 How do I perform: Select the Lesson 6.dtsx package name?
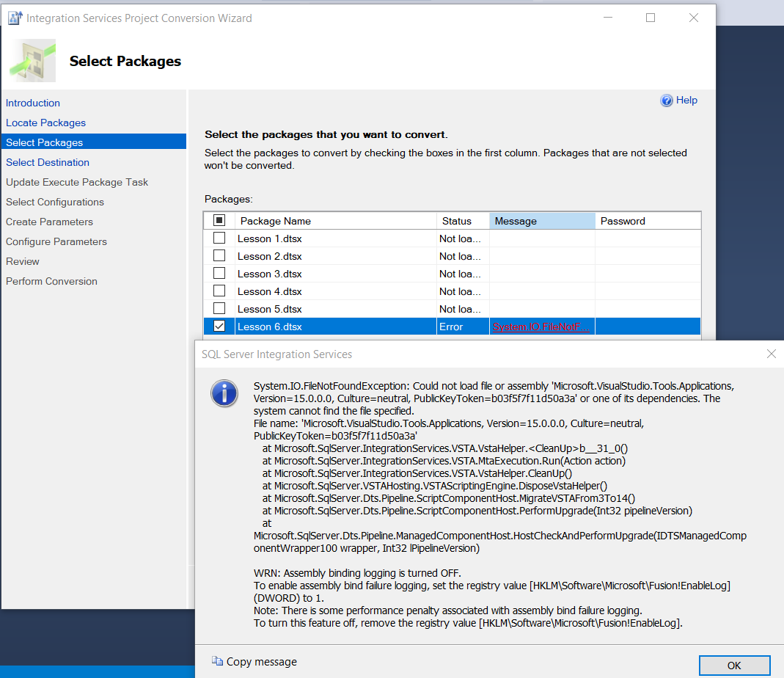269,327
